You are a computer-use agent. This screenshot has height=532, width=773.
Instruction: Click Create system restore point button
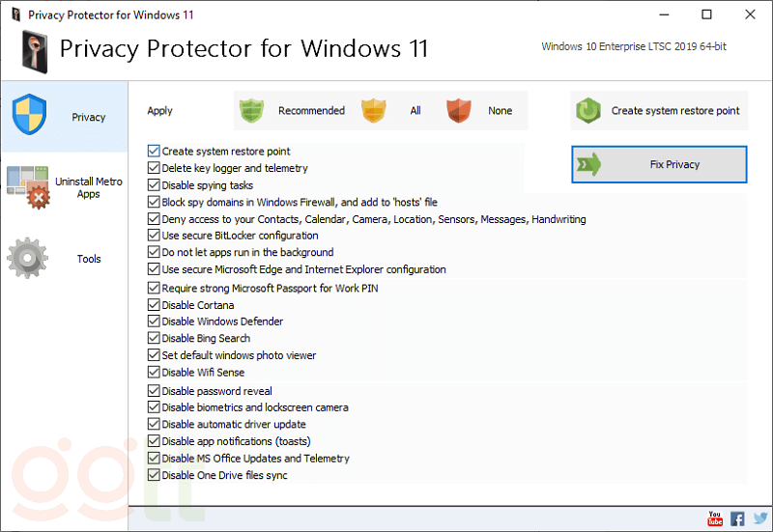[x=658, y=111]
